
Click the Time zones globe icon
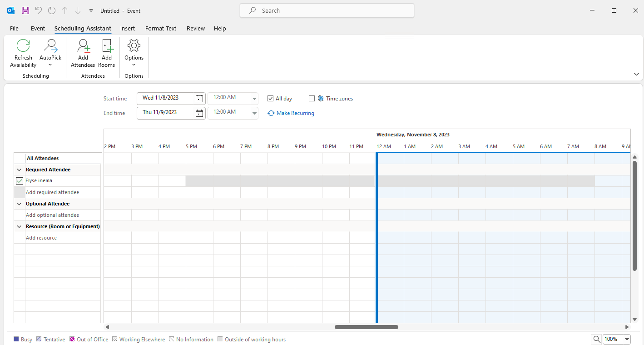[321, 99]
